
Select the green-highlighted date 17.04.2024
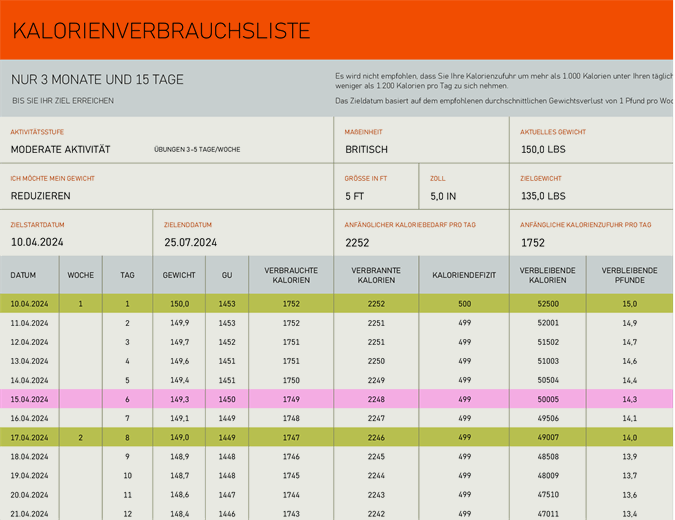click(29, 437)
